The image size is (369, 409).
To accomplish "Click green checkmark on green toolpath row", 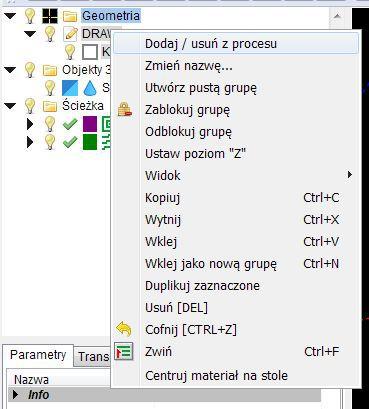I will point(70,142).
